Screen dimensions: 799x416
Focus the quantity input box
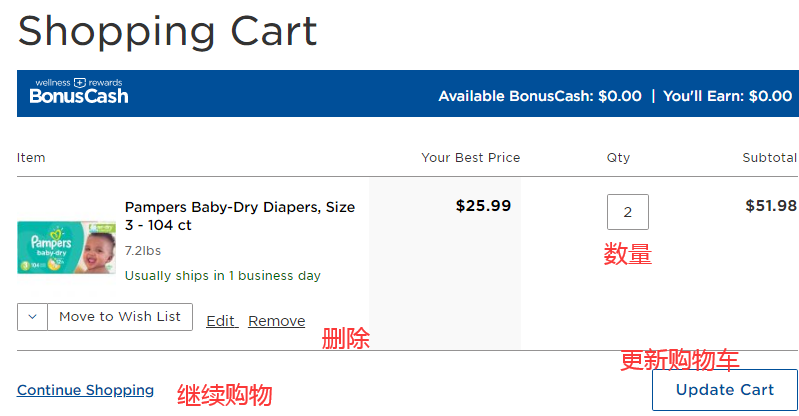[x=627, y=212]
